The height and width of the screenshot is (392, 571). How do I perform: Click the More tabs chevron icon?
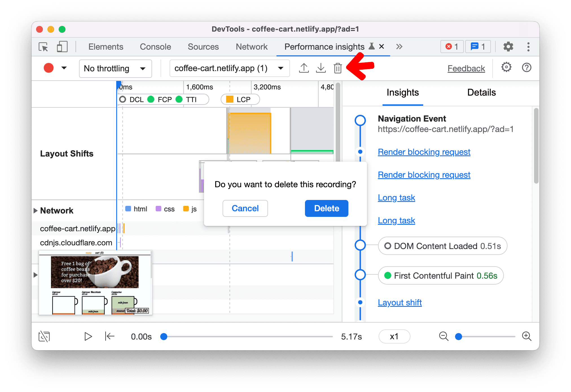(399, 47)
